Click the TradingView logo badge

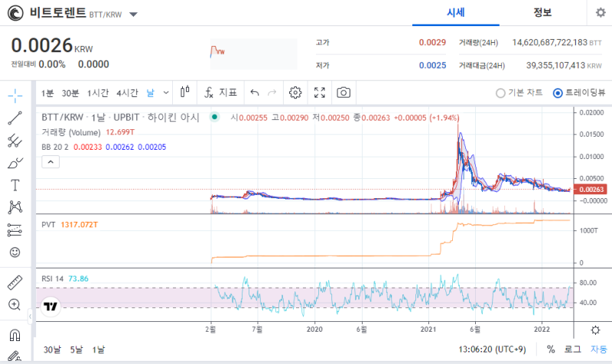tap(50, 307)
